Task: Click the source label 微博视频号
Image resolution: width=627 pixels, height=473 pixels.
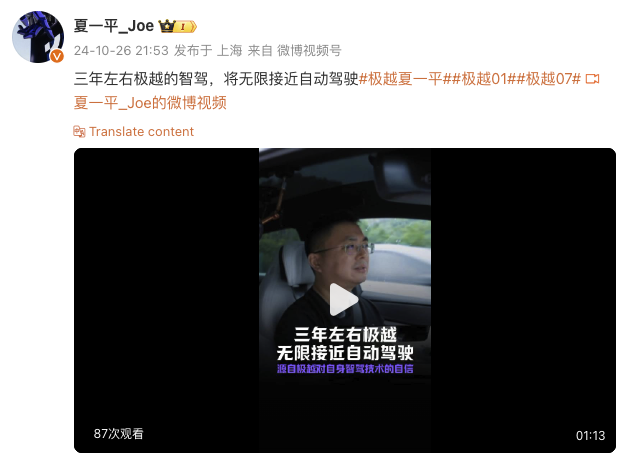Action: 309,50
